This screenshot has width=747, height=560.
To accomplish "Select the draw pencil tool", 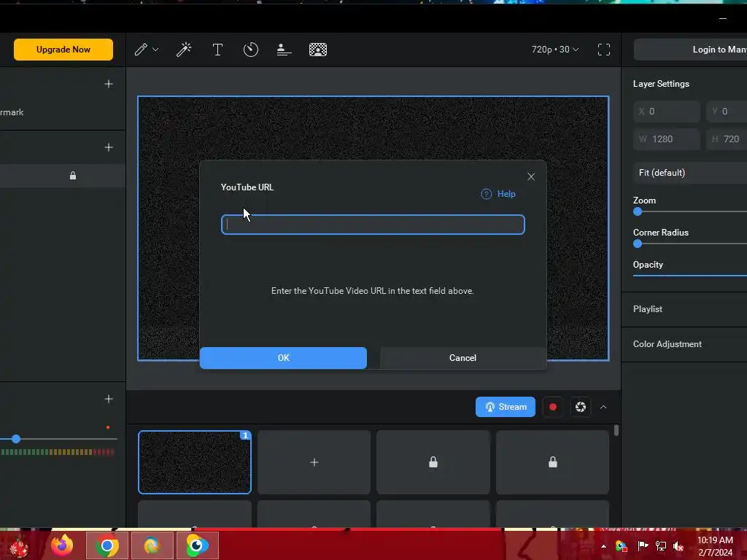I will point(141,50).
